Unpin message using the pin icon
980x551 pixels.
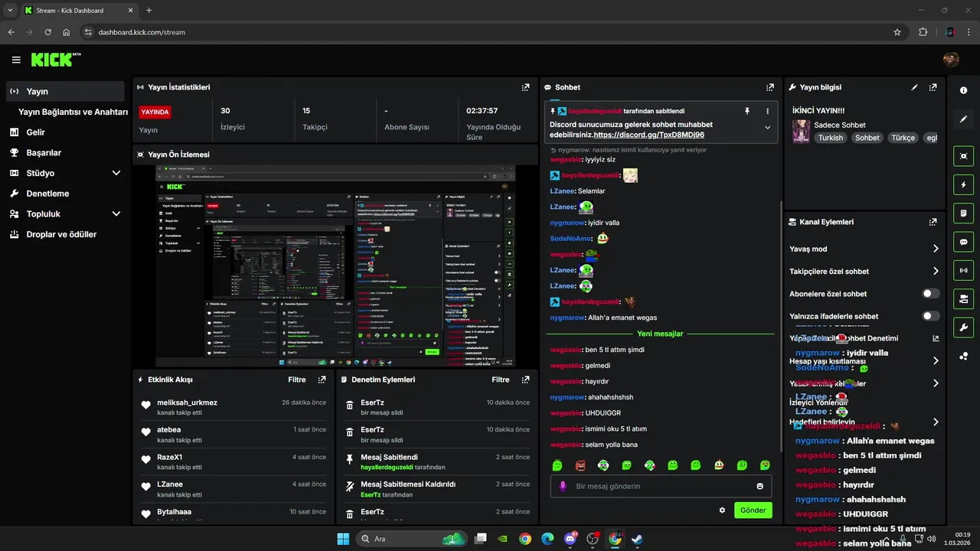coord(747,111)
